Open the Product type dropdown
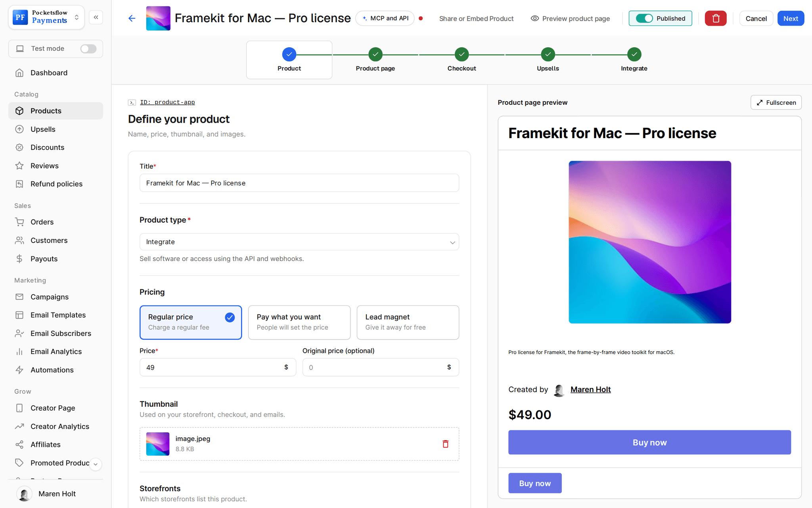 tap(299, 242)
